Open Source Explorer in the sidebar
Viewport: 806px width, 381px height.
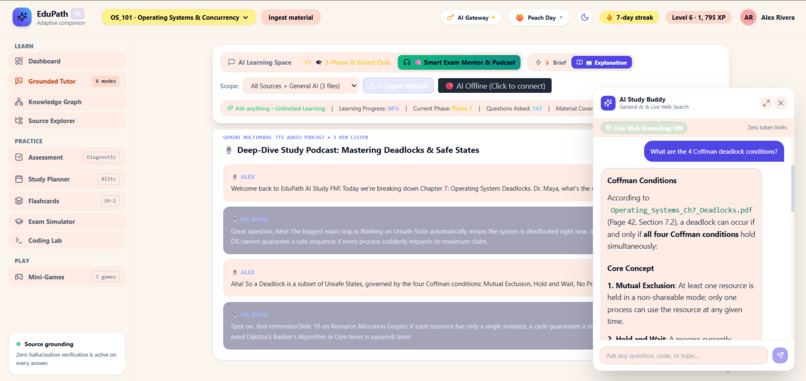click(x=67, y=121)
